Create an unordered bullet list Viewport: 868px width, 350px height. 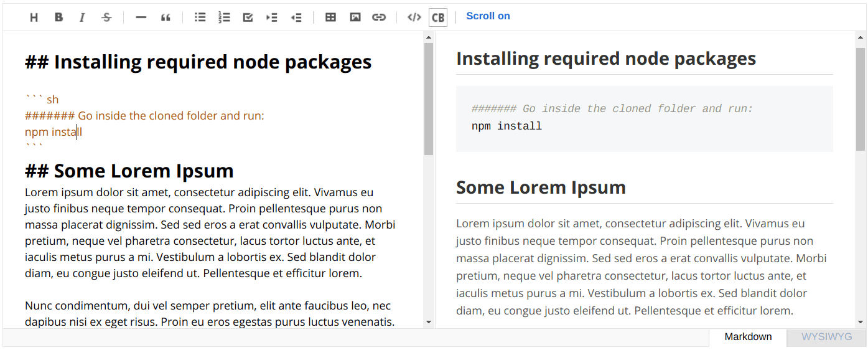tap(200, 17)
